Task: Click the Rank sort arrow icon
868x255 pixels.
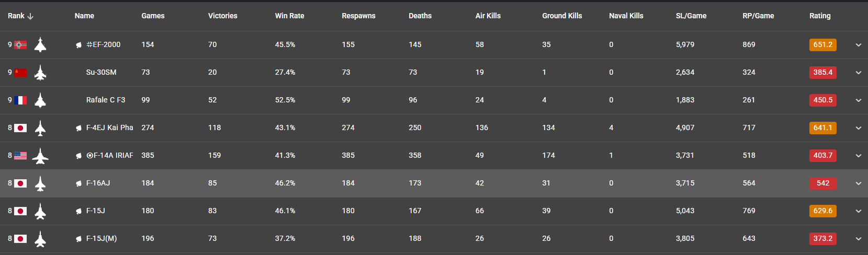Action: (x=30, y=16)
